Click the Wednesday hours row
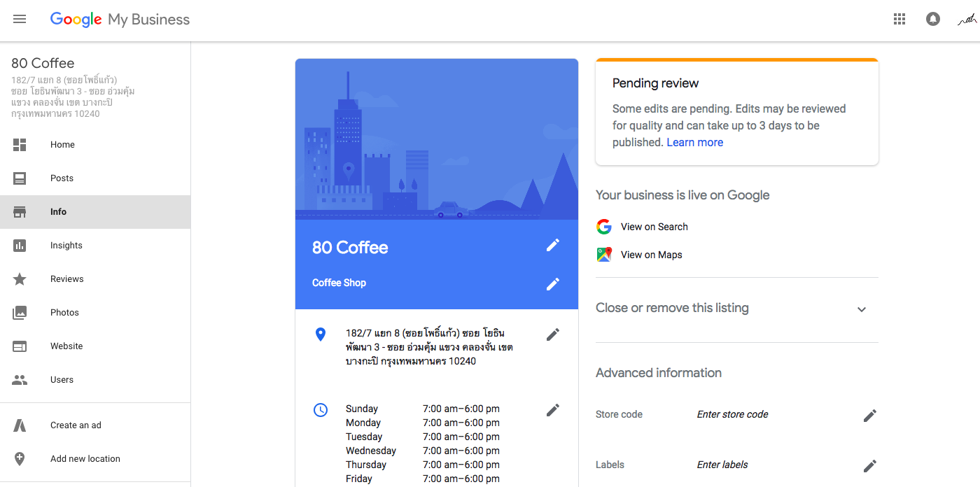Image resolution: width=980 pixels, height=487 pixels. point(423,451)
